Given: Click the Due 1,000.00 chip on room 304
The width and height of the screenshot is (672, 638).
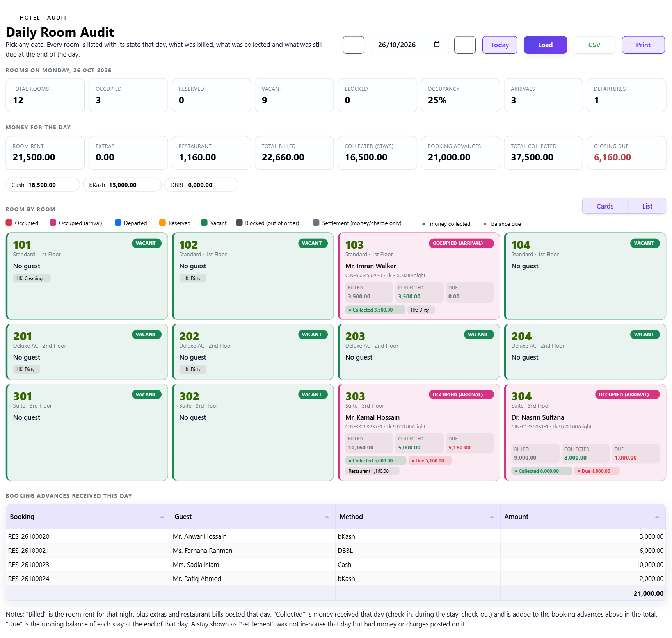Looking at the screenshot, I should pos(596,471).
